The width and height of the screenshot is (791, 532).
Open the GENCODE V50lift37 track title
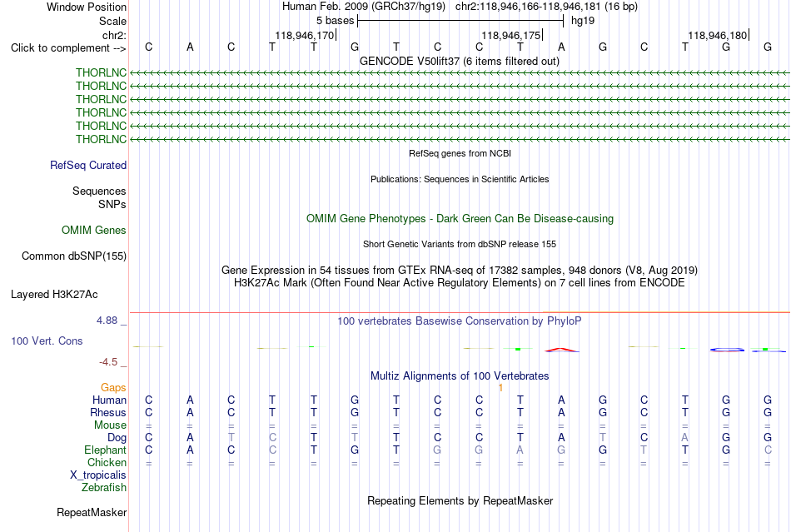coord(459,61)
